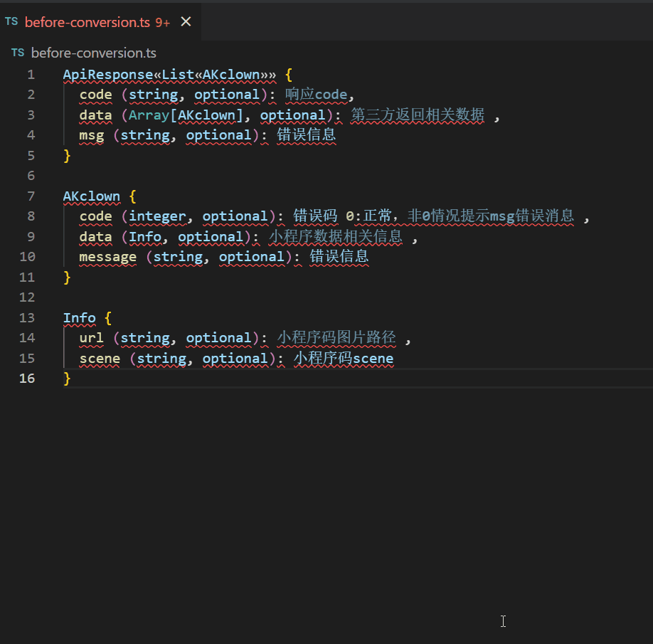Click the url property on line 14
This screenshot has width=653, height=644.
tap(91, 338)
